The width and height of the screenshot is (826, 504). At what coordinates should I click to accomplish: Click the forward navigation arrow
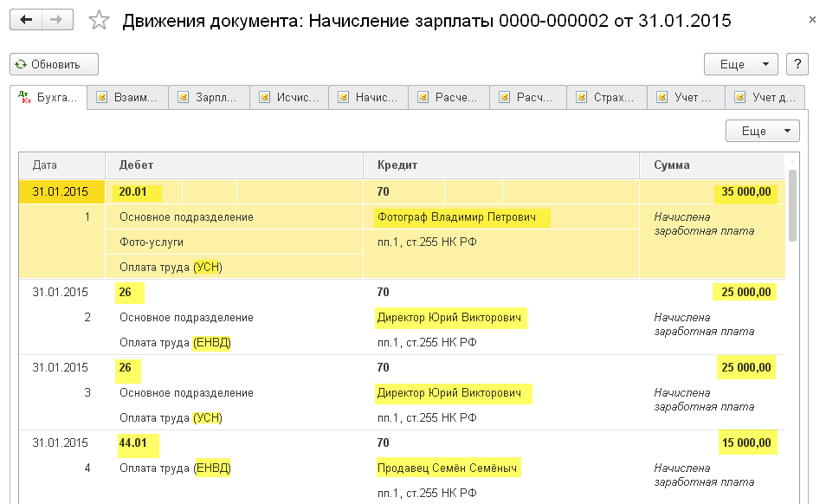pyautogui.click(x=58, y=19)
